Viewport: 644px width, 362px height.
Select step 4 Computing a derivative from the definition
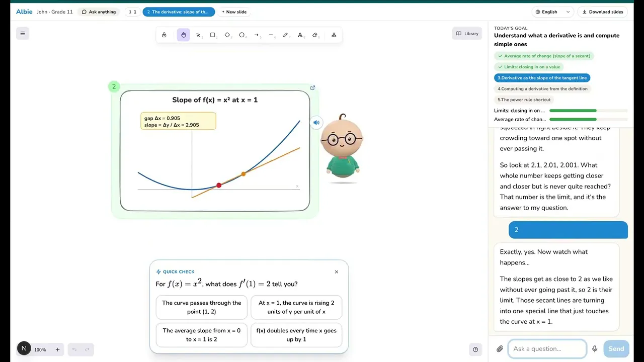542,89
